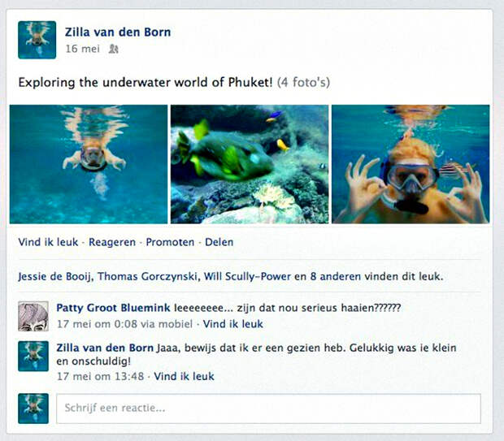Image resolution: width=504 pixels, height=441 pixels.
Task: Open Jessie de Booij's profile link
Action: [x=54, y=277]
